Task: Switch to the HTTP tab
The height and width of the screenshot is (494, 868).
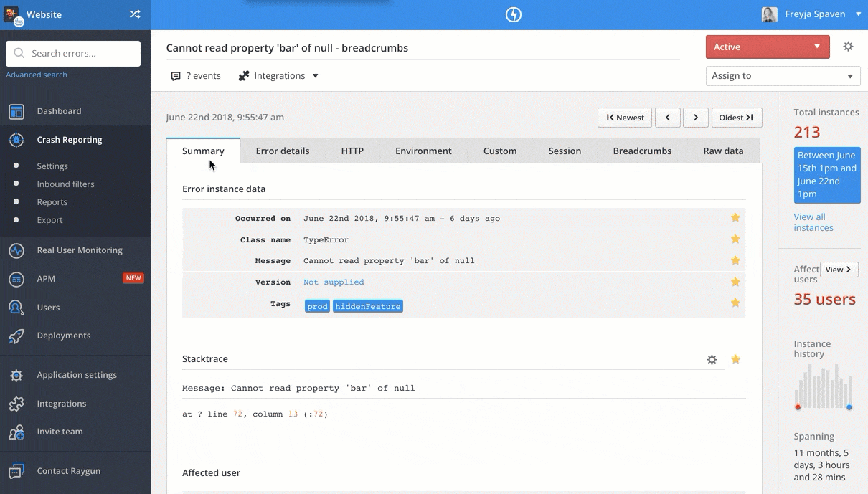Action: [x=352, y=151]
